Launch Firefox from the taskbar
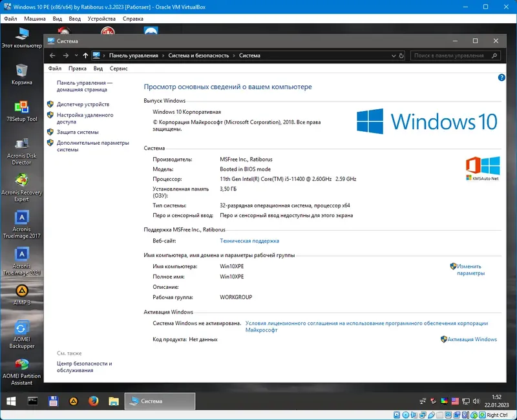The image size is (517, 420). [94, 401]
